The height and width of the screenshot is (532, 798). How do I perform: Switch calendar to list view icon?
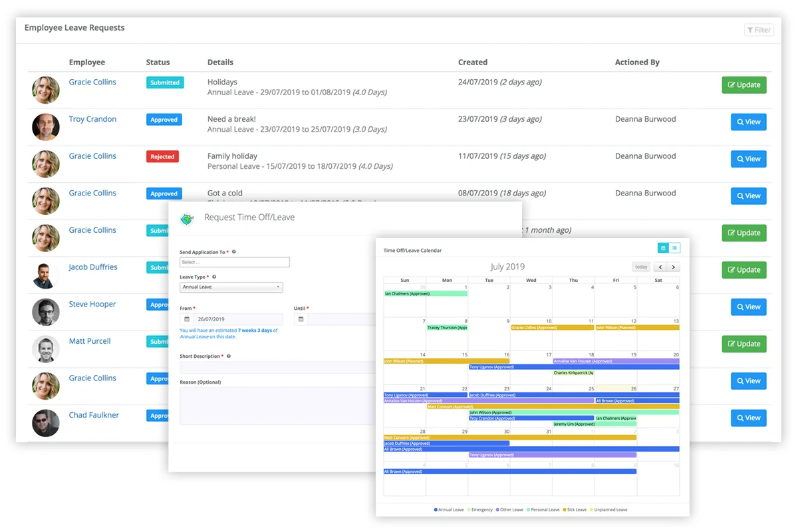(674, 248)
